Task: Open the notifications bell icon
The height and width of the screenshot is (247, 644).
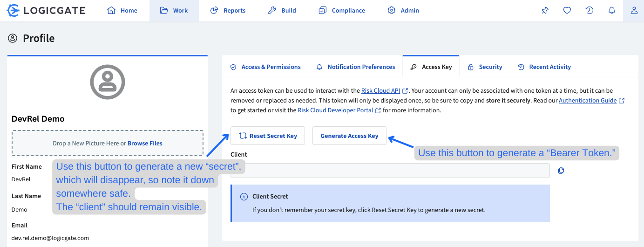Action: coord(612,11)
